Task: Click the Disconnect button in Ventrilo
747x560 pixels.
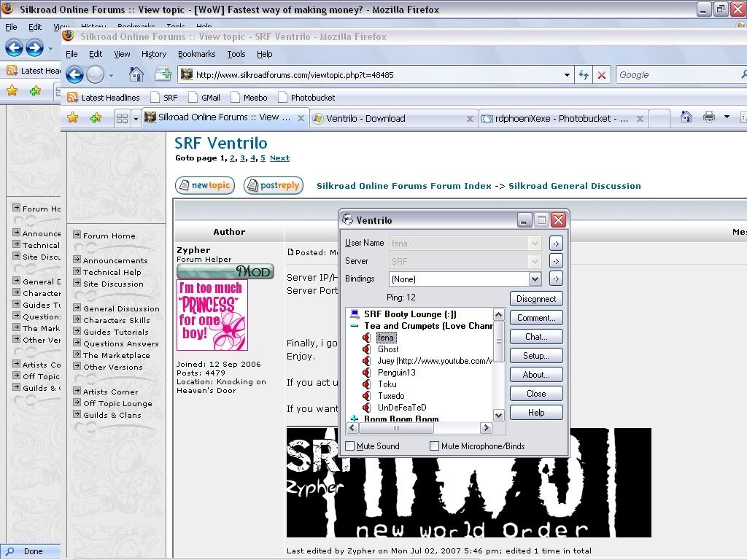Action: 536,299
